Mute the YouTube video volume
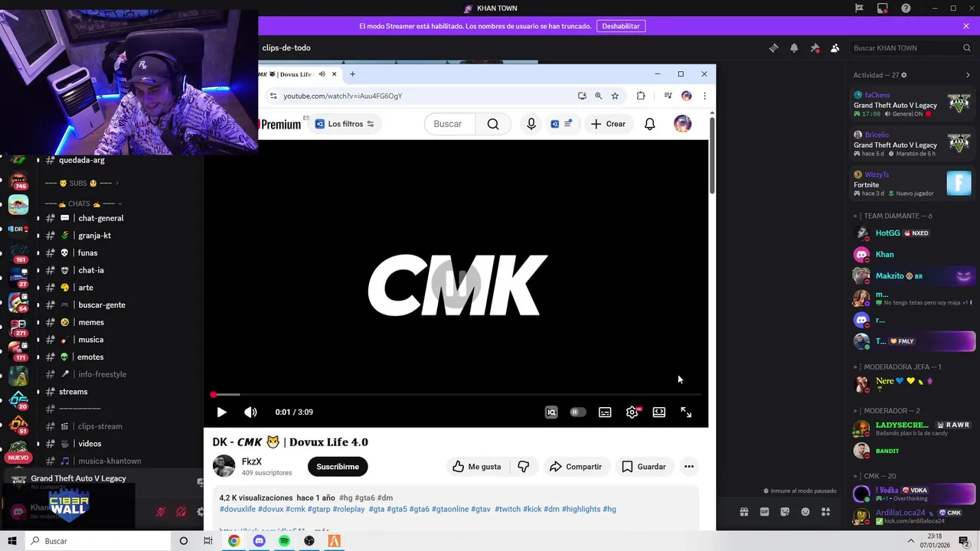The image size is (980, 551). click(x=250, y=412)
